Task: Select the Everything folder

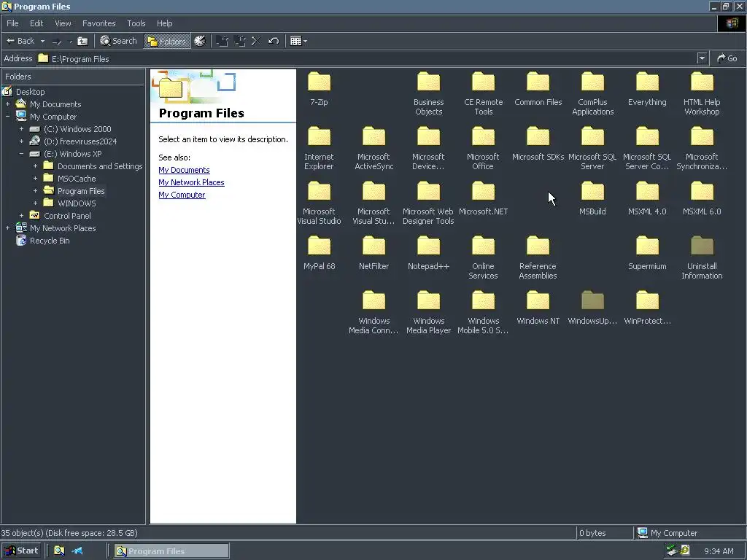Action: (647, 88)
